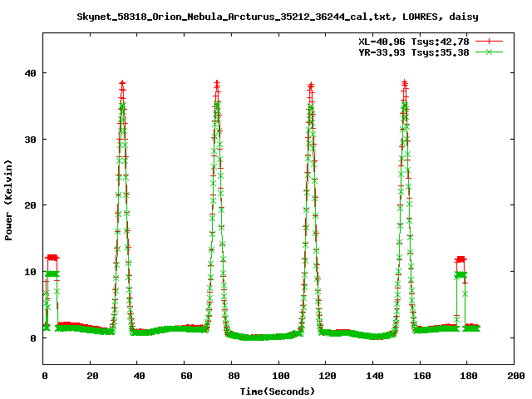532x399 pixels.
Task: Click the x-axis tick label '80'
Action: [x=234, y=376]
